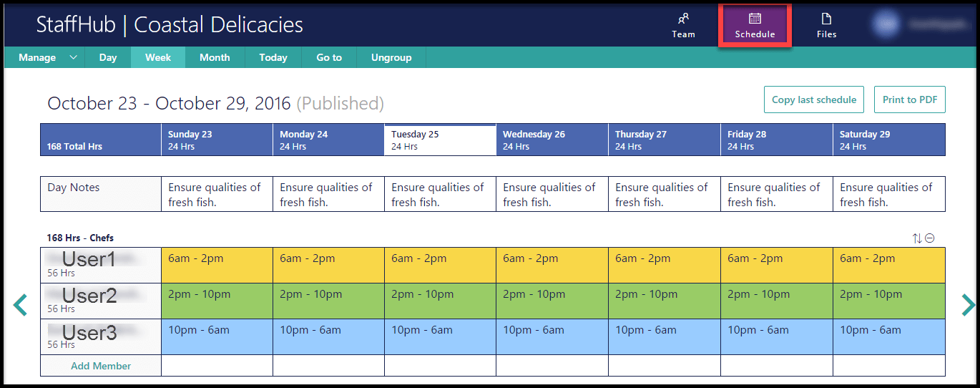Select the Tuesday 25 column header
Screen dimensions: 980x388
(440, 140)
